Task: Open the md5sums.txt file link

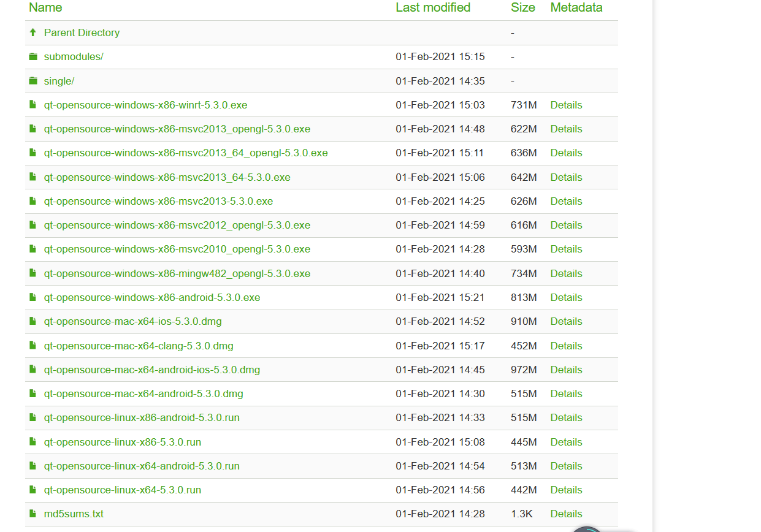Action: pyautogui.click(x=74, y=514)
